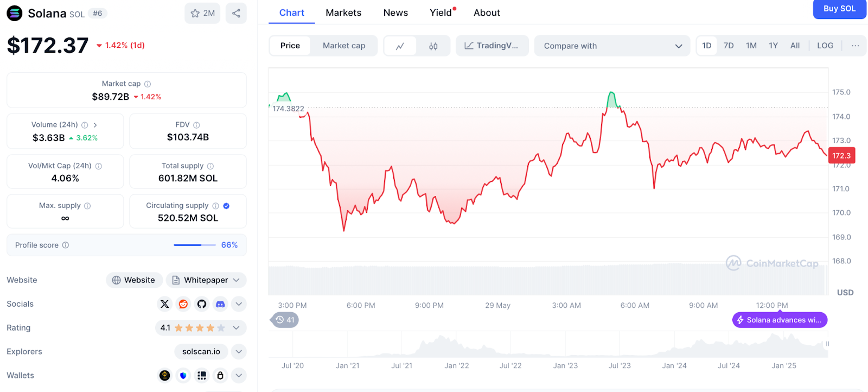Open the Markets tab
Screen dimensions: 868x392
(343, 12)
